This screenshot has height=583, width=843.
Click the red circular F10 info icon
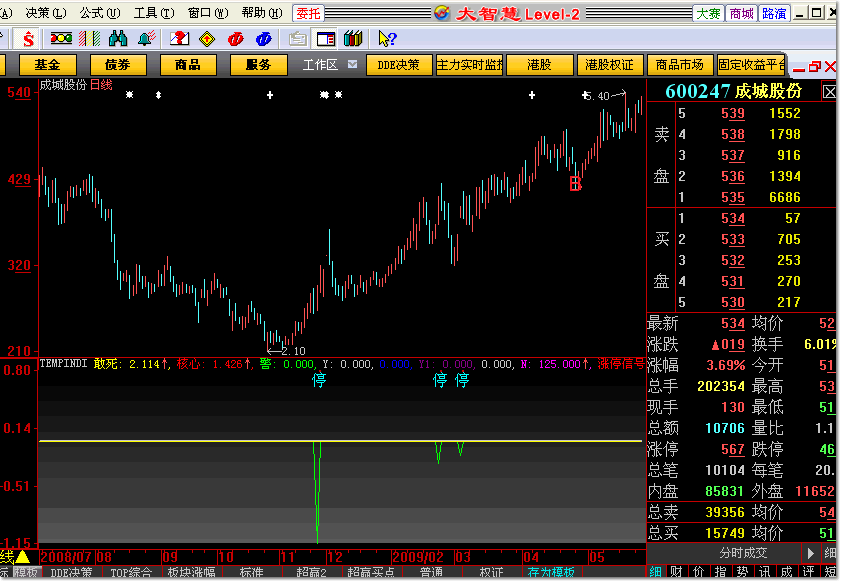pos(235,39)
